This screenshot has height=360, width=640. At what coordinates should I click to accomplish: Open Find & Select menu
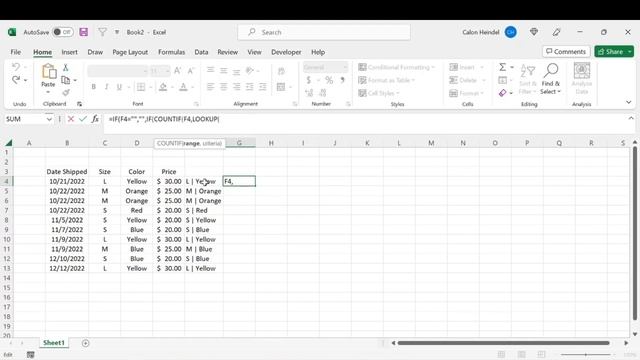(551, 79)
